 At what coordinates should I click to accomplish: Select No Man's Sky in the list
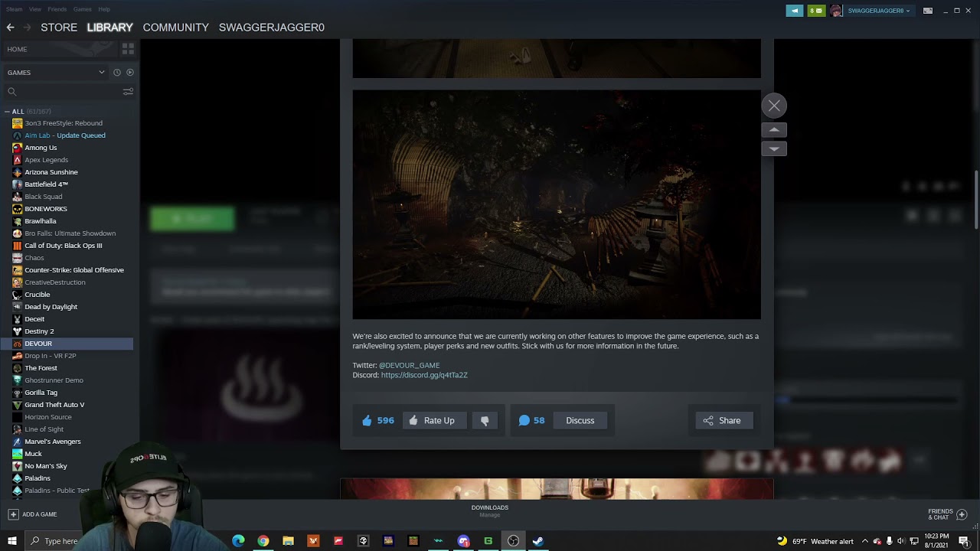(46, 466)
